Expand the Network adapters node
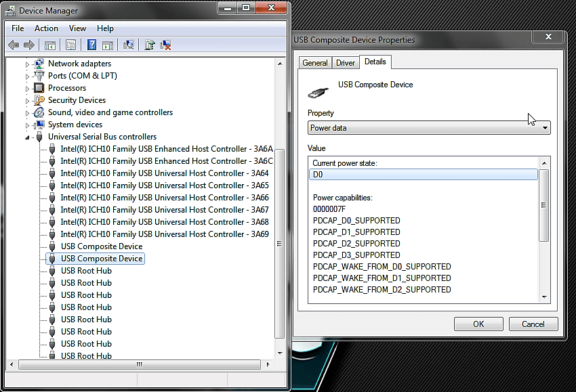This screenshot has height=392, width=576. tap(27, 64)
